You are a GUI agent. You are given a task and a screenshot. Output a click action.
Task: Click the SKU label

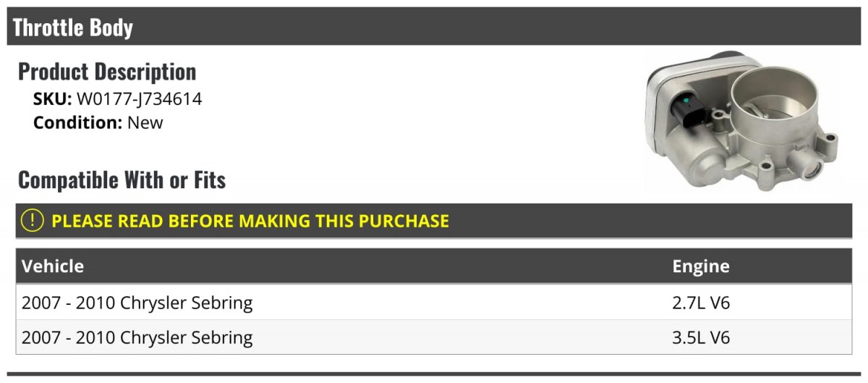pos(53,99)
